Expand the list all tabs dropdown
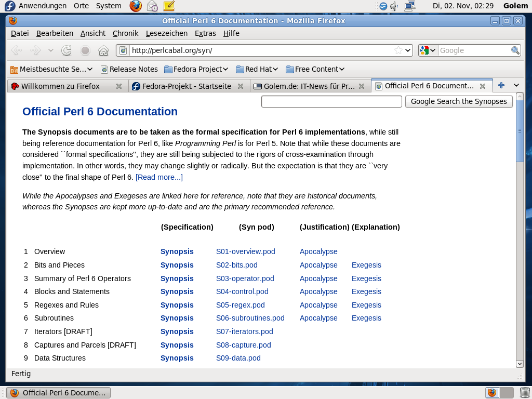Screen dimensions: 532x399 pyautogui.click(x=516, y=86)
